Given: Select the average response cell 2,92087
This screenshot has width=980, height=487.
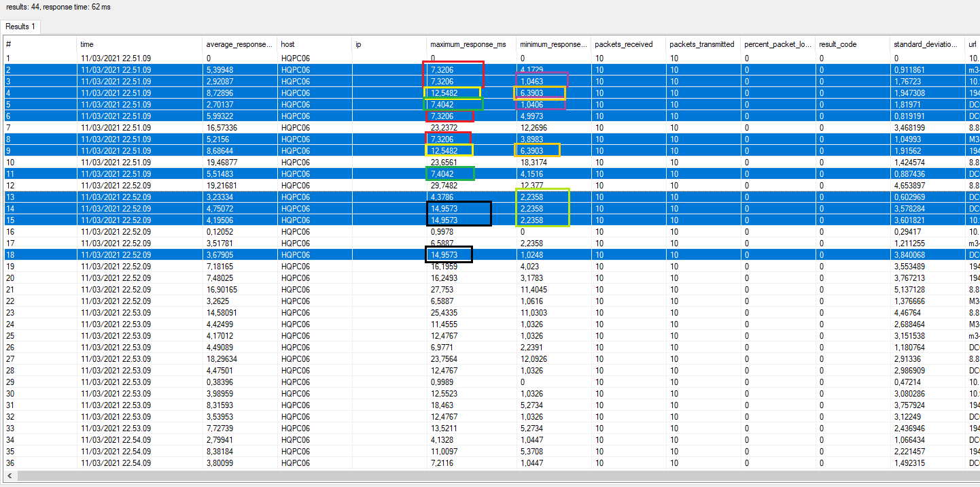Looking at the screenshot, I should tap(240, 82).
